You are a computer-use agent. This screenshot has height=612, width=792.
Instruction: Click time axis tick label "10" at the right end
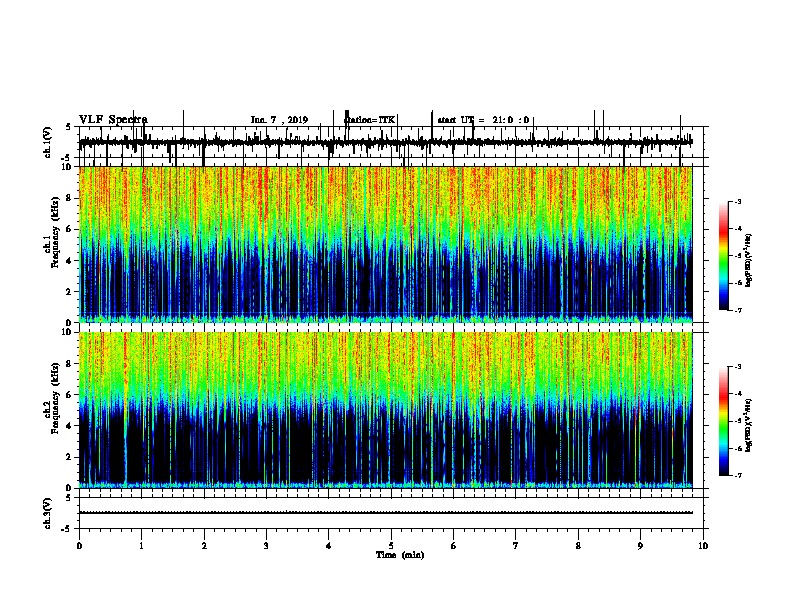(703, 546)
